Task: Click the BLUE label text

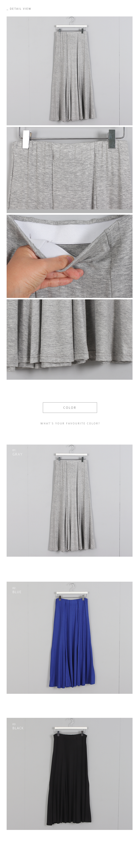Action: point(17,592)
